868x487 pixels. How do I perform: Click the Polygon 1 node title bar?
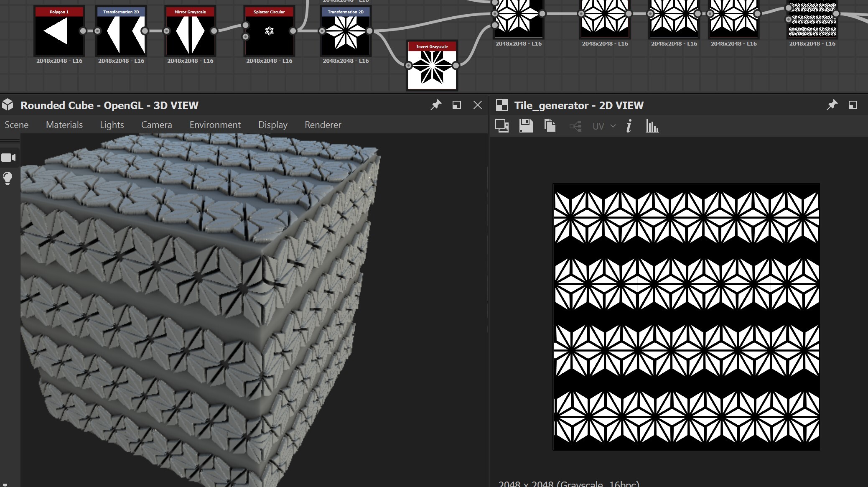coord(59,12)
